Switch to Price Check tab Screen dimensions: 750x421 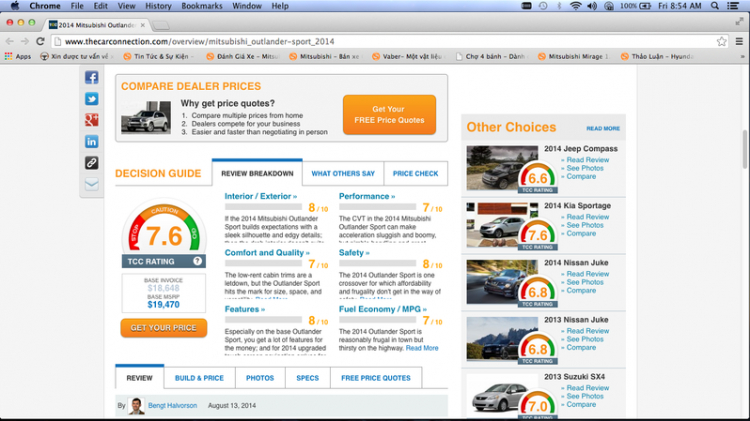(415, 173)
